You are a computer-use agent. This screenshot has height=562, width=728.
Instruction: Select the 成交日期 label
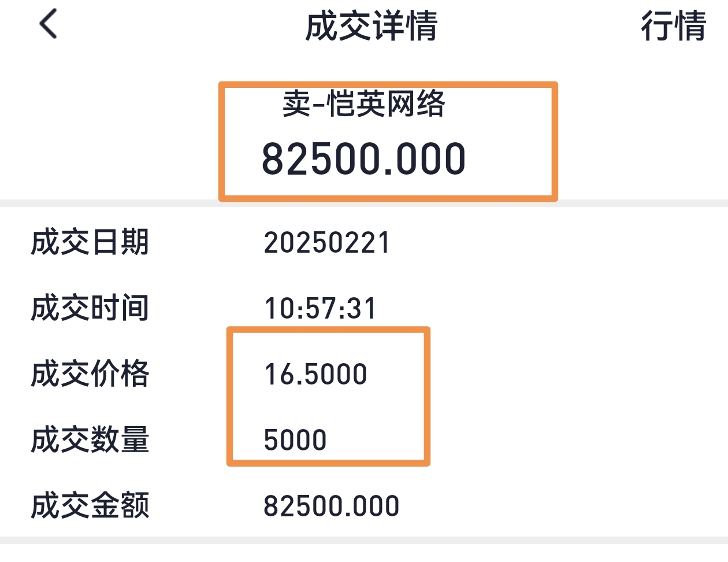coord(90,242)
